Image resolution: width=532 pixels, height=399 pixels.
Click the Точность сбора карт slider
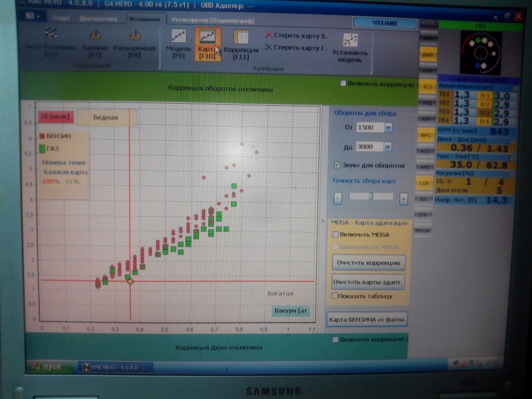(x=371, y=196)
